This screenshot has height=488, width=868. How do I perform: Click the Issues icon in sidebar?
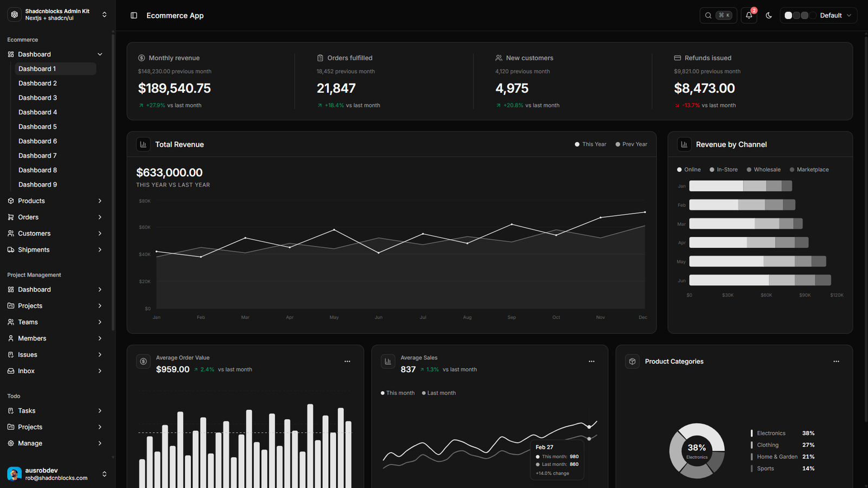click(11, 355)
